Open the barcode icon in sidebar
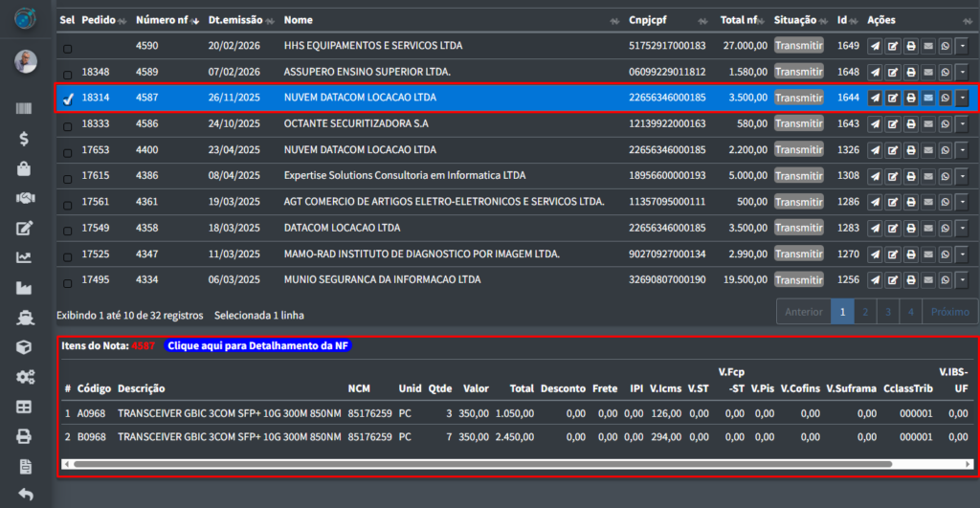 (25, 109)
